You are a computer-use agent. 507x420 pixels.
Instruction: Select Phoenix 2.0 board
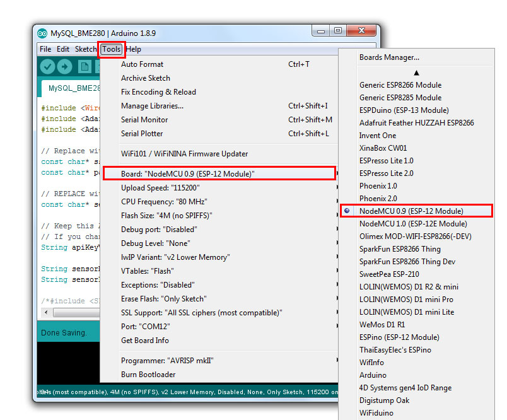416,199
